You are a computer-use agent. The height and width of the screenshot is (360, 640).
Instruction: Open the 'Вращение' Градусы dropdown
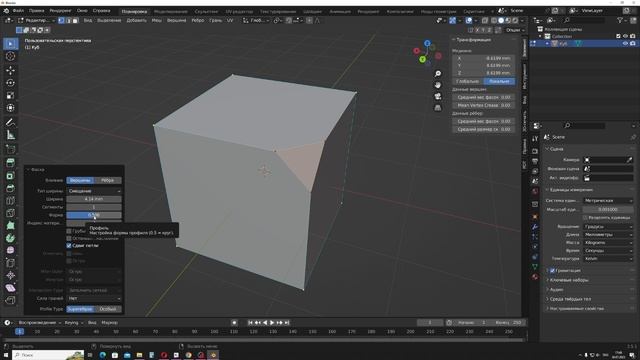[x=608, y=227]
